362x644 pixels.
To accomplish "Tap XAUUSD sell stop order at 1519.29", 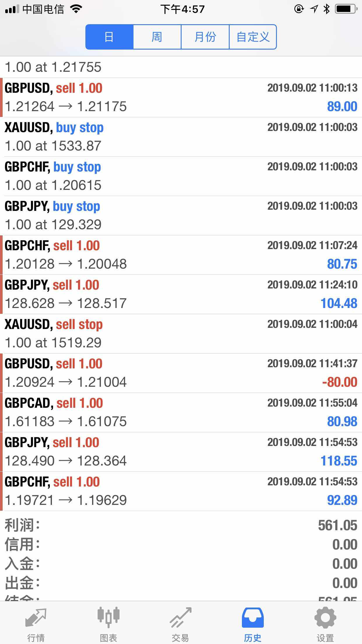I will [181, 334].
